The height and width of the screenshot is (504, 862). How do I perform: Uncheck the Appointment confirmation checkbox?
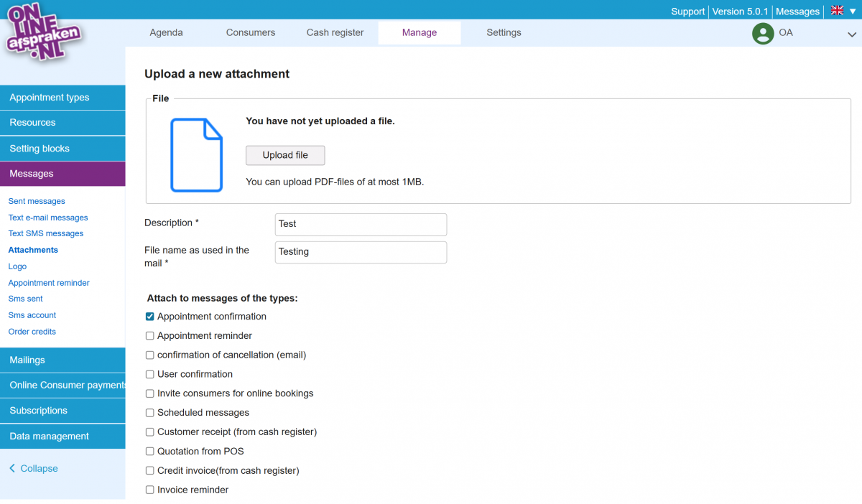pos(150,317)
